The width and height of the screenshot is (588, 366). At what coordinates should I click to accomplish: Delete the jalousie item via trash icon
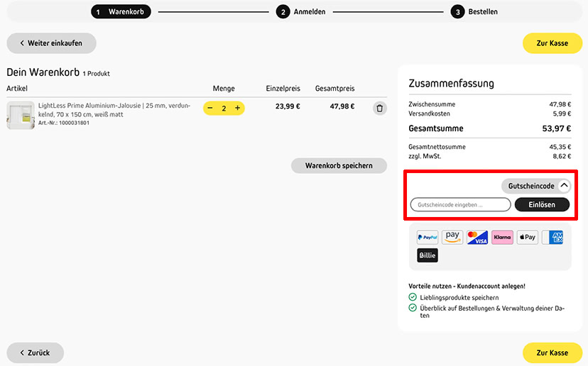point(379,109)
